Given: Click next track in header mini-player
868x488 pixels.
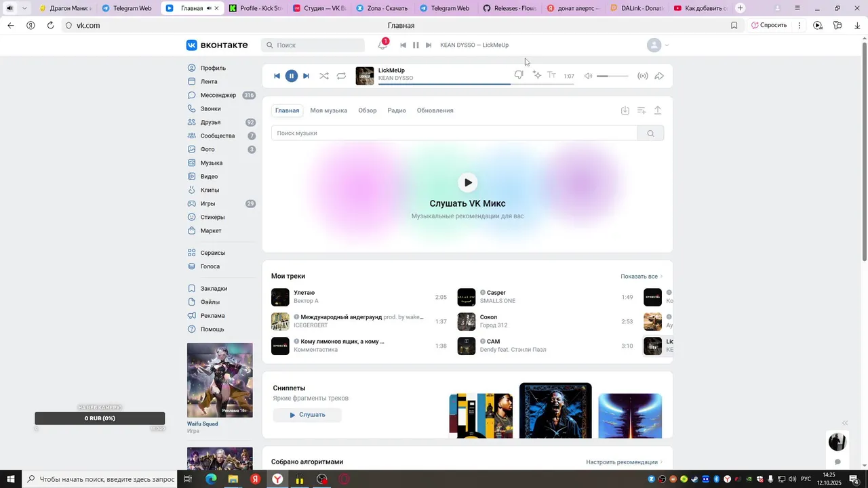Looking at the screenshot, I should (x=429, y=45).
